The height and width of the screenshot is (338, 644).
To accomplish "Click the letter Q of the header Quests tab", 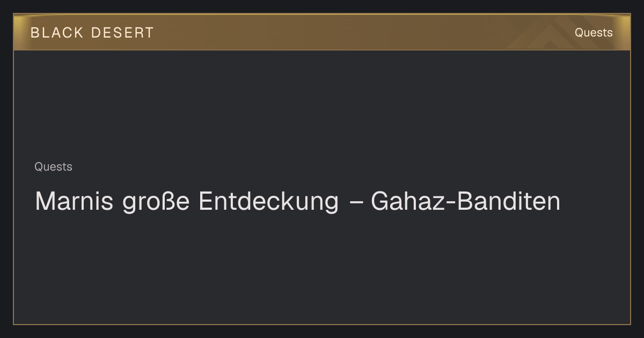I will coord(579,33).
